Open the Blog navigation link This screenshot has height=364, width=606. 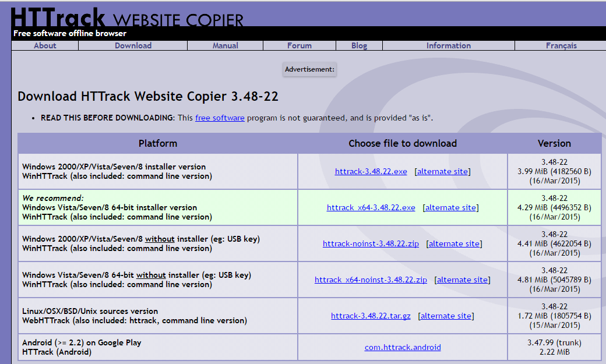359,45
